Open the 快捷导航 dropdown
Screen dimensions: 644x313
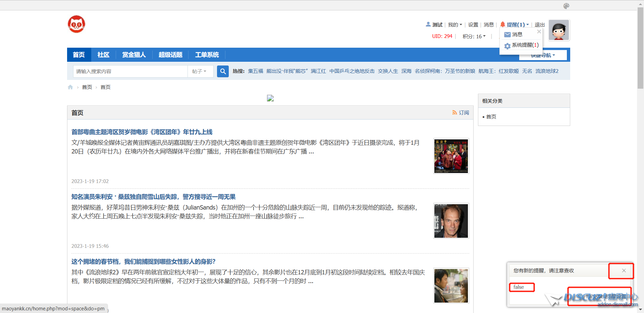coord(542,55)
